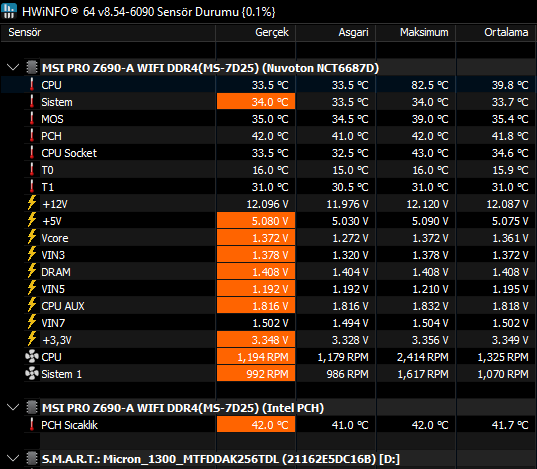
Task: Select the S.M.A.R.T. Micron_1300 header row
Action: pos(221,459)
